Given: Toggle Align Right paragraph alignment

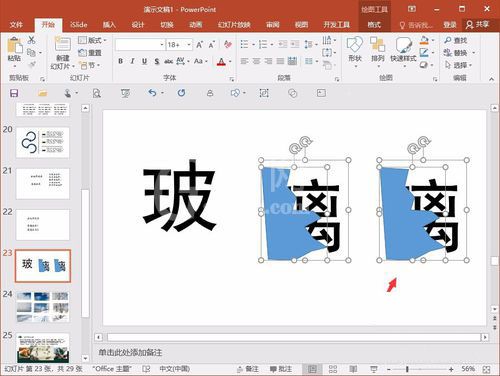Looking at the screenshot, I should [x=268, y=61].
